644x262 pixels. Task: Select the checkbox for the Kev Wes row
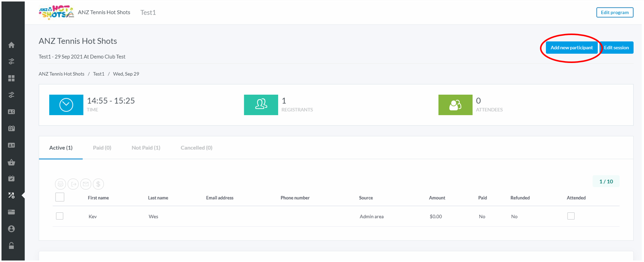60,216
